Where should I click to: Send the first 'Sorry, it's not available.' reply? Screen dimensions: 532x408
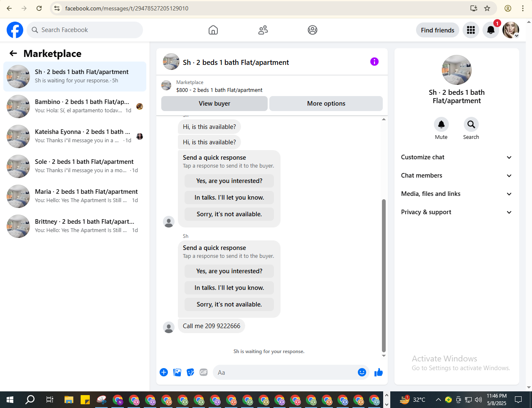coord(229,214)
